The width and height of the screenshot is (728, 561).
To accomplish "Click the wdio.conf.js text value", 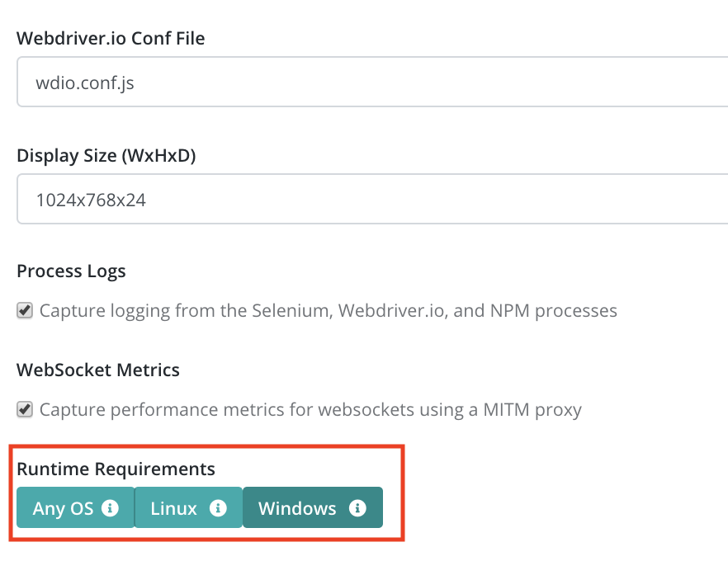I will tap(85, 83).
